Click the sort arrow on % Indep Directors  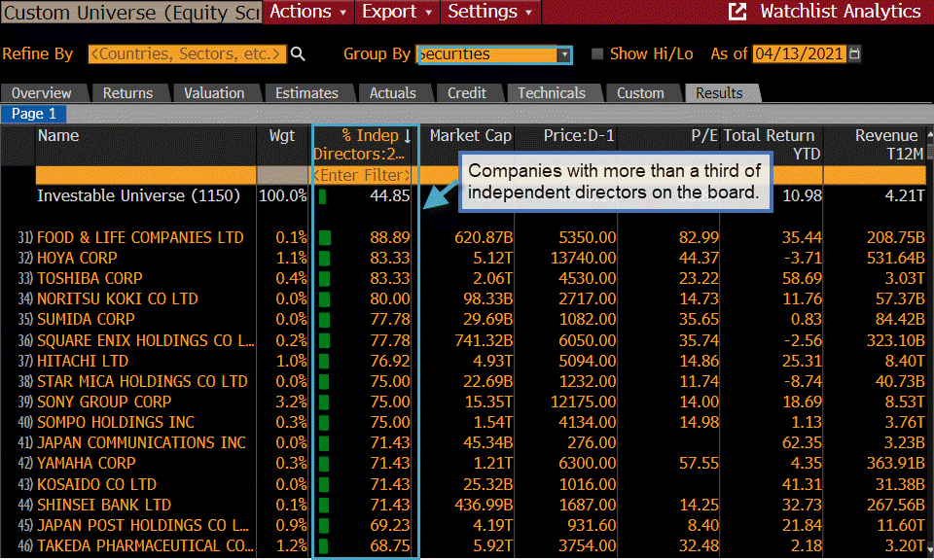click(408, 136)
